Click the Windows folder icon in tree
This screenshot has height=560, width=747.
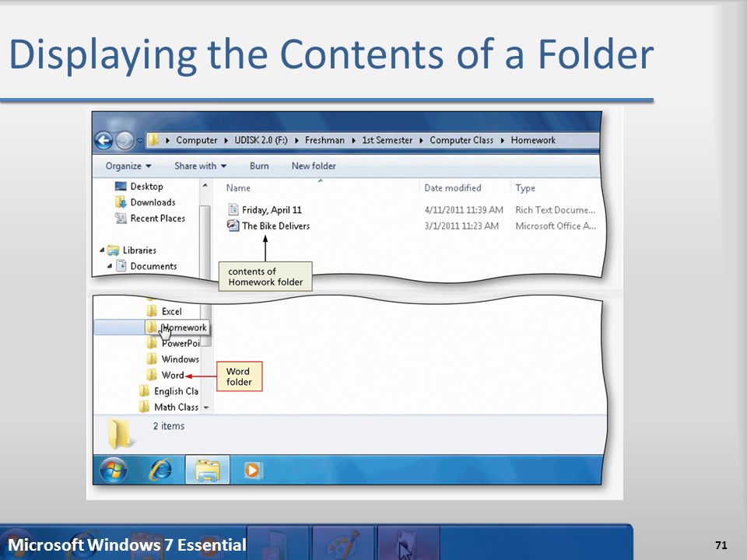152,359
